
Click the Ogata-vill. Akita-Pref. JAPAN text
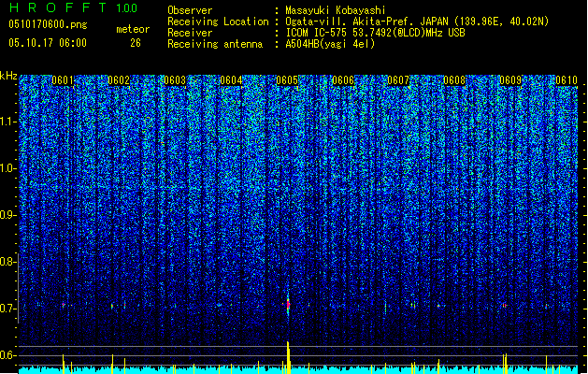tap(366, 22)
